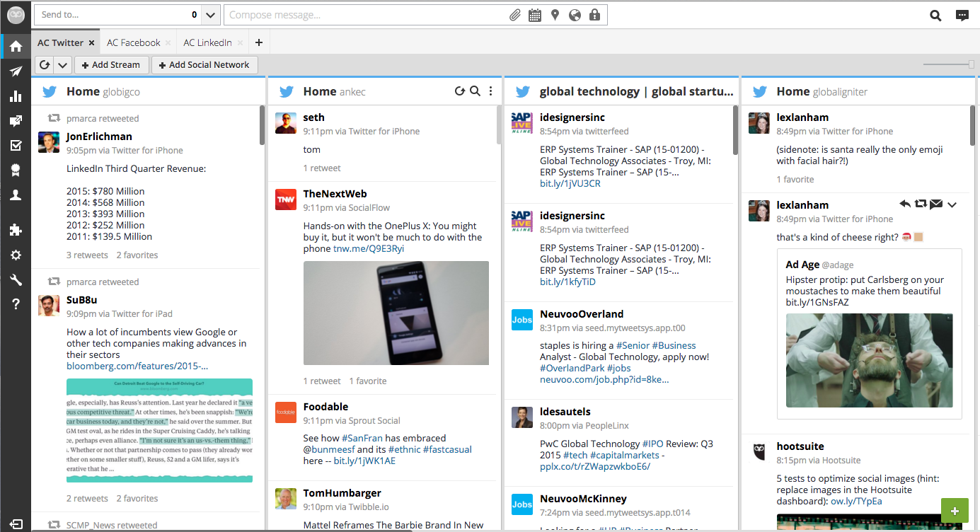Refresh the Home ankec stream
980x532 pixels.
point(460,91)
